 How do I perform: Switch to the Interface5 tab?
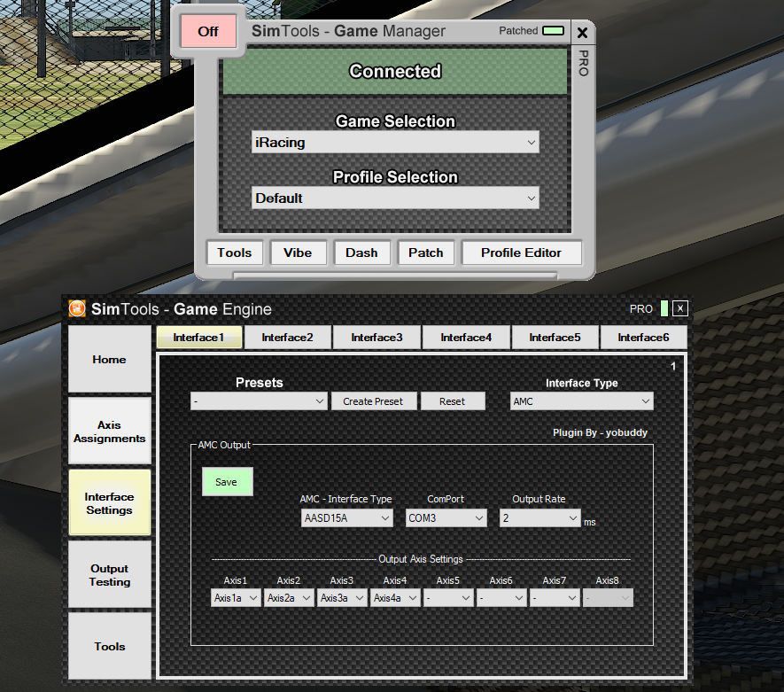pyautogui.click(x=555, y=338)
